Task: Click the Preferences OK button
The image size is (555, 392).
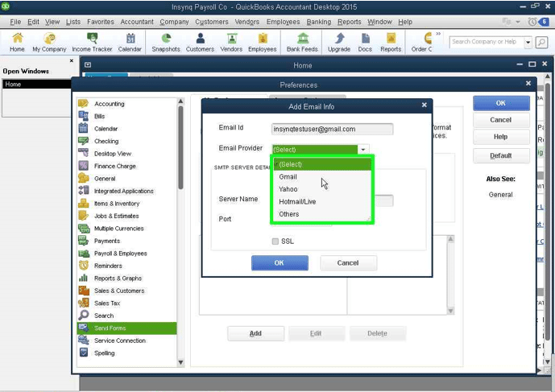Action: click(501, 103)
